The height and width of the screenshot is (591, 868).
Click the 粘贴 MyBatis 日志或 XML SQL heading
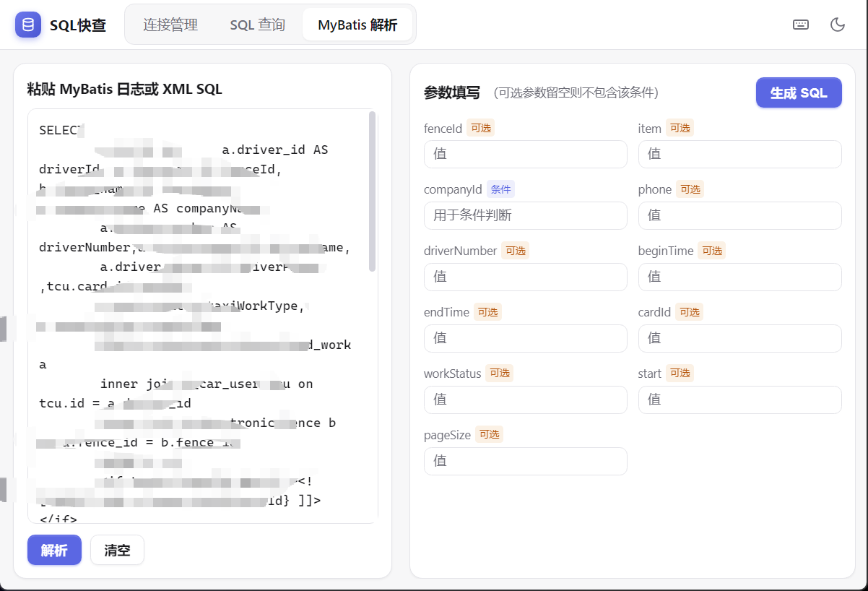[124, 89]
